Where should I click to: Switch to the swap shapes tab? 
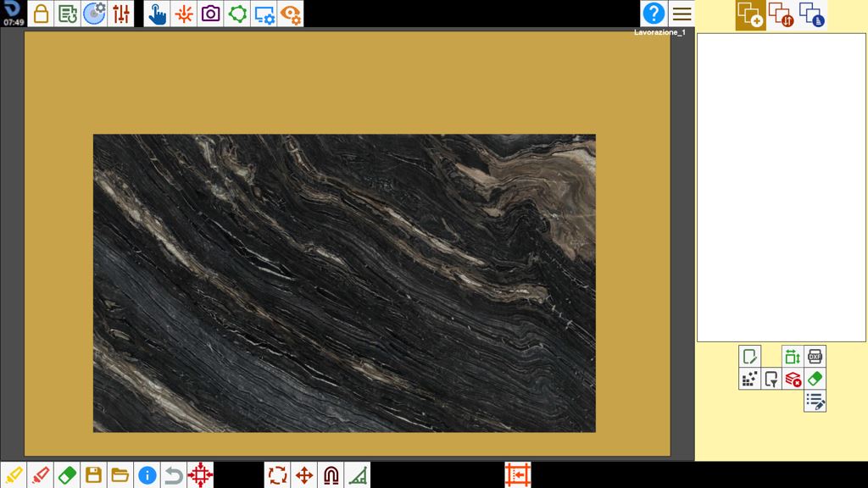pos(781,15)
